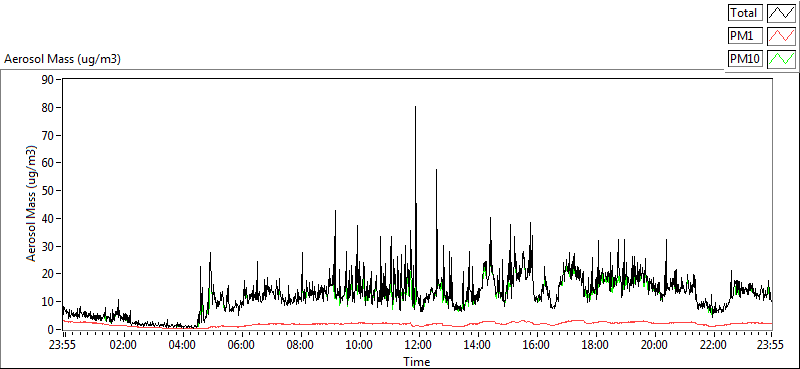Click the PM10 green line sample icon
The width and height of the screenshot is (800, 369).
point(781,59)
